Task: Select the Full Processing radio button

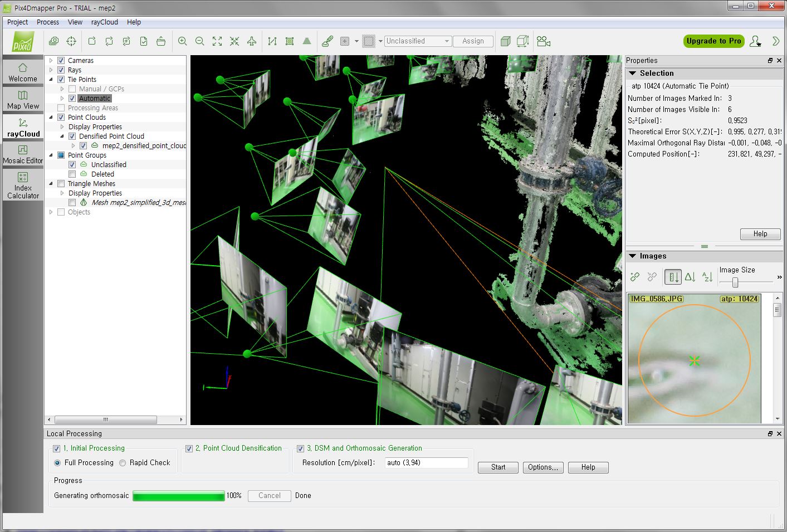Action: click(x=57, y=463)
